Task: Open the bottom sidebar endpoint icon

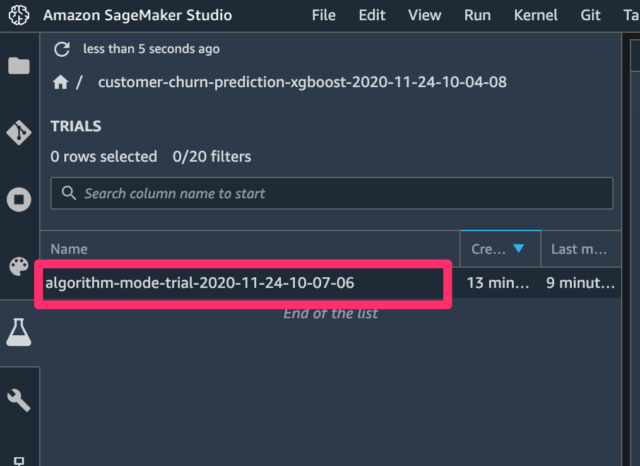Action: click(19, 461)
